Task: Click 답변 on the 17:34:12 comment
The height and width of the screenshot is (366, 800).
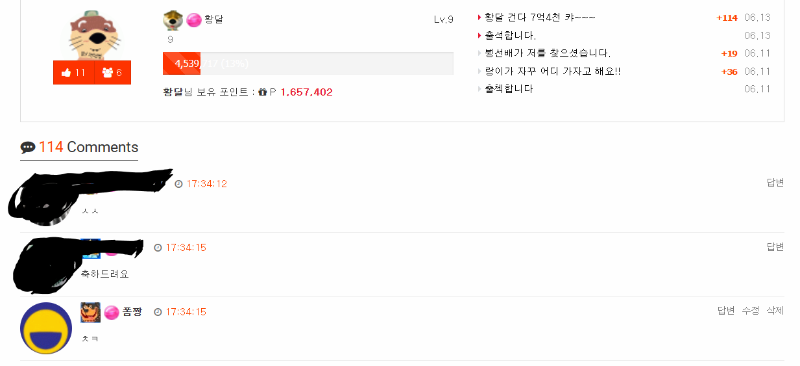Action: (775, 183)
